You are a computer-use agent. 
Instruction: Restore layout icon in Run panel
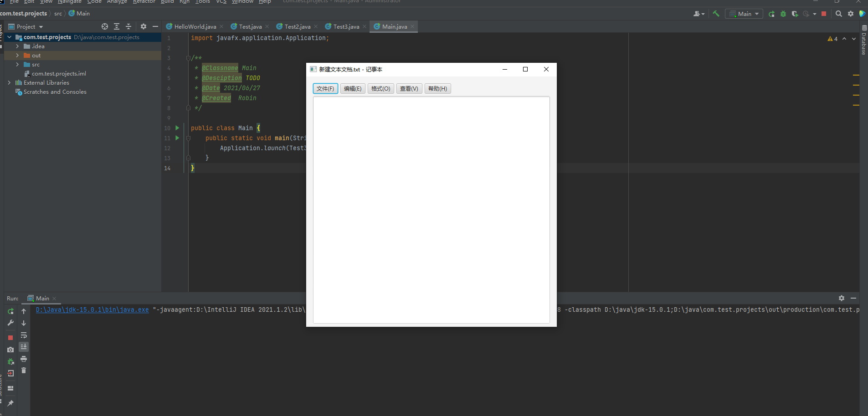10,388
